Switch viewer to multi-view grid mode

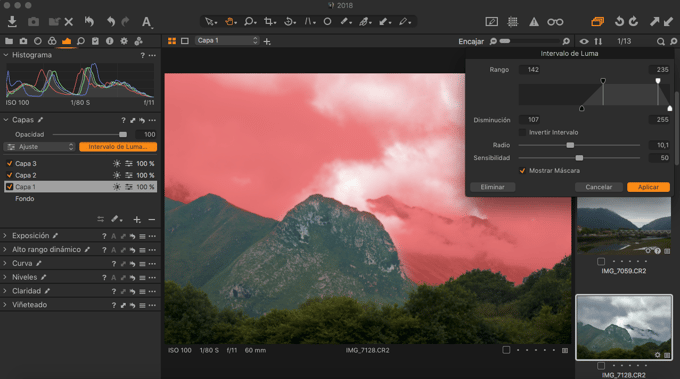point(172,41)
